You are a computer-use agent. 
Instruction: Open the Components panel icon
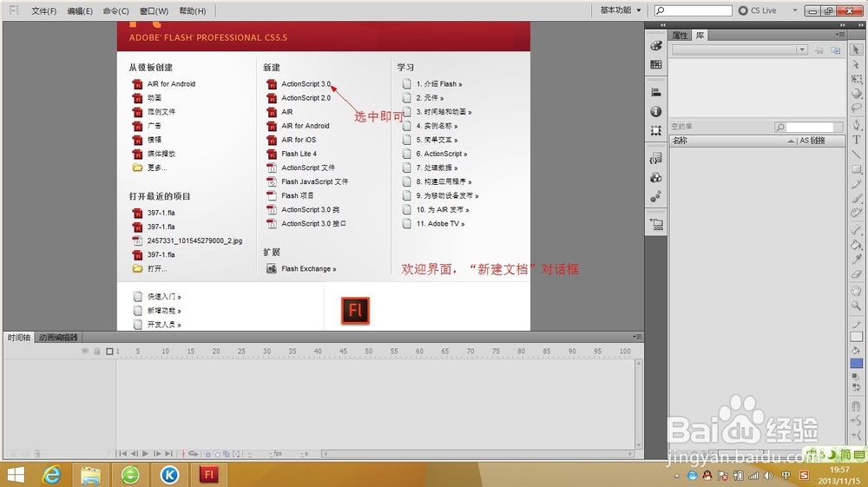[x=656, y=178]
